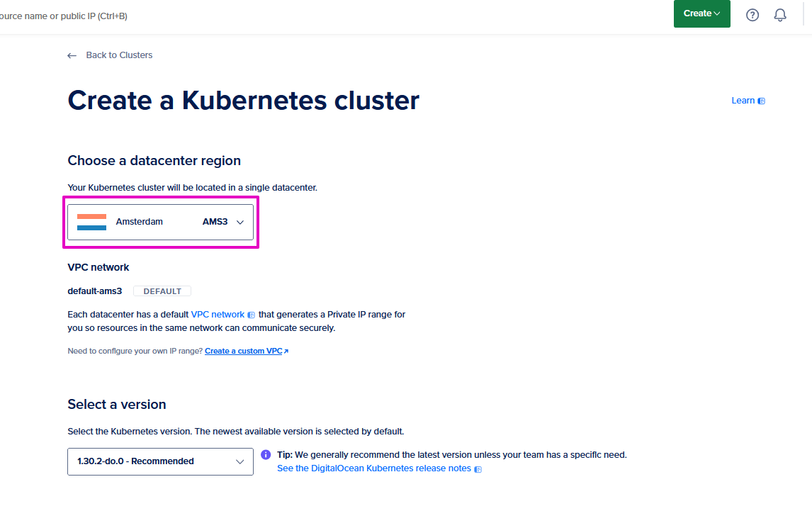This screenshot has width=812, height=506.
Task: Focus the resource search input field
Action: click(x=64, y=16)
